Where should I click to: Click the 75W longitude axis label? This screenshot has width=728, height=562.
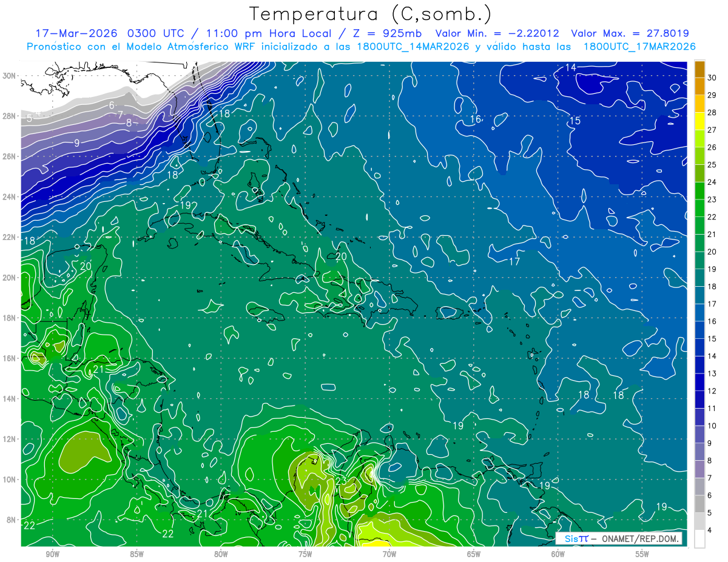coord(305,555)
